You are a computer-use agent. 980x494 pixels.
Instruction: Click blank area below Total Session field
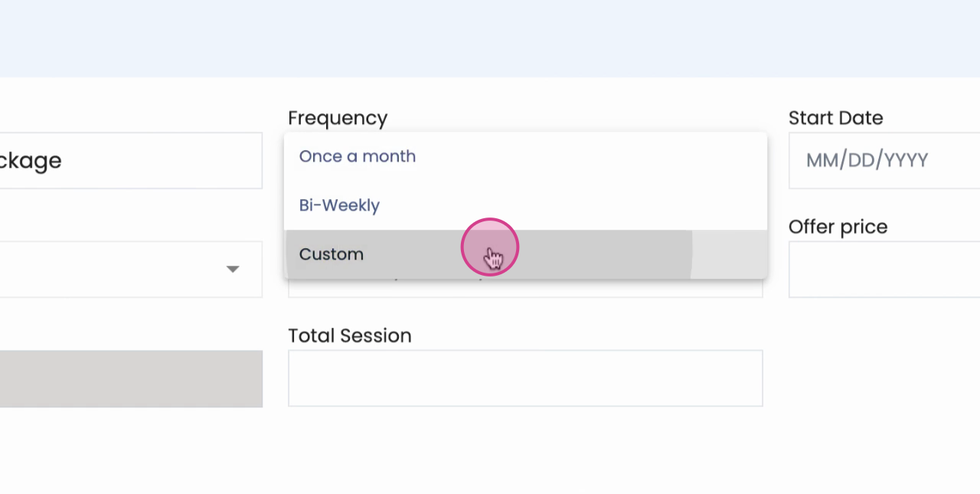coord(525,452)
